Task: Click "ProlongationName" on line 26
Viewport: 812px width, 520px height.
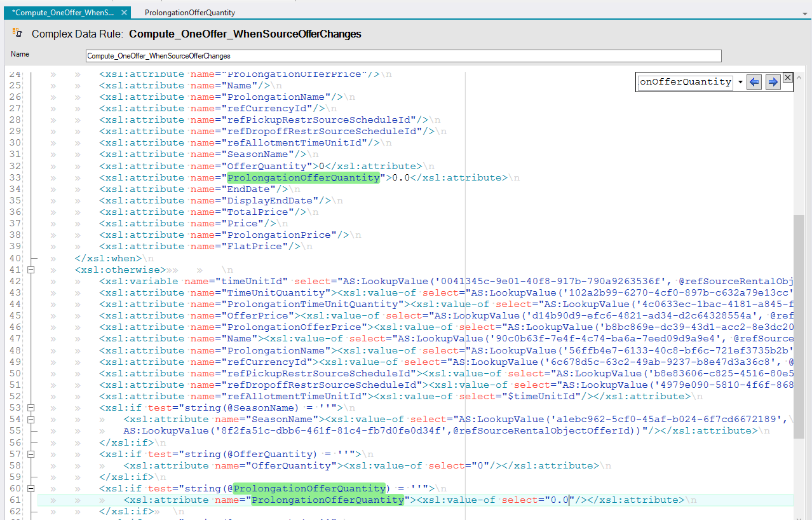Action: pyautogui.click(x=276, y=97)
